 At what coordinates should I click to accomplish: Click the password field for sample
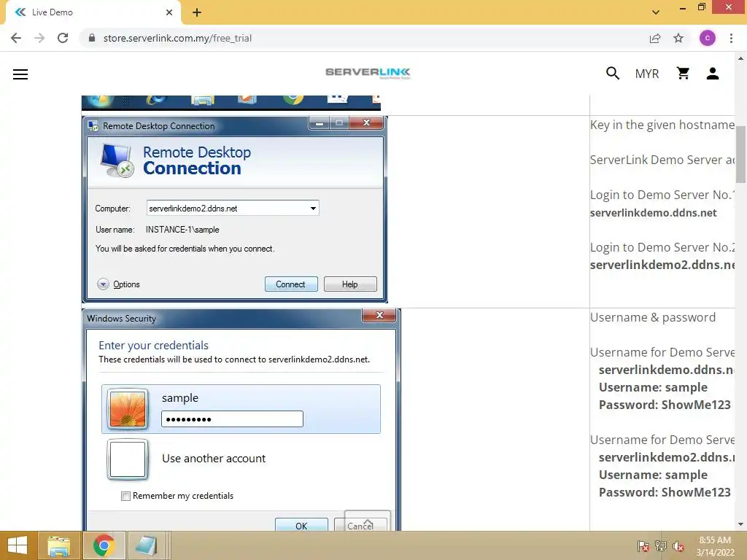click(x=232, y=419)
